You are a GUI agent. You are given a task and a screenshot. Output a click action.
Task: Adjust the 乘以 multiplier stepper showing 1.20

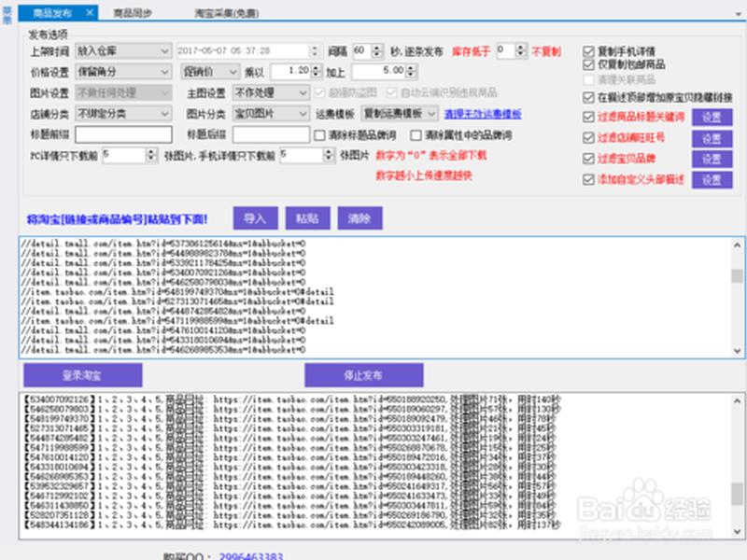(317, 72)
